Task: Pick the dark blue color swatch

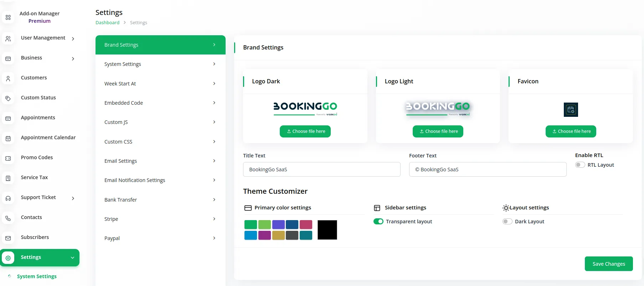Action: pyautogui.click(x=292, y=224)
